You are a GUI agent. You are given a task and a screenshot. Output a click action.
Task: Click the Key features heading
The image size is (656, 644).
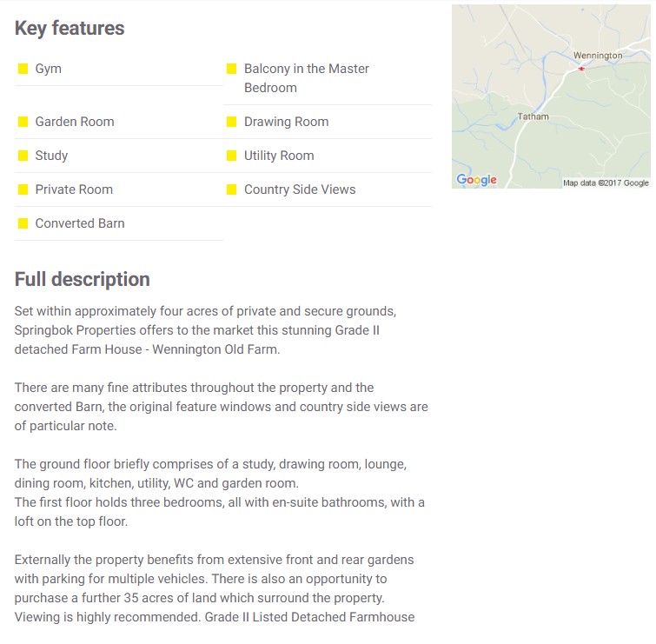(x=70, y=29)
